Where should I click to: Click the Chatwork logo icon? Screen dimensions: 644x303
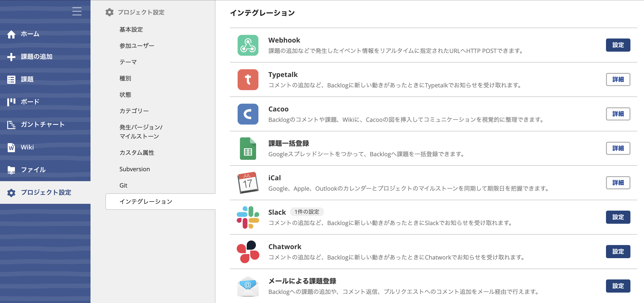pos(248,252)
